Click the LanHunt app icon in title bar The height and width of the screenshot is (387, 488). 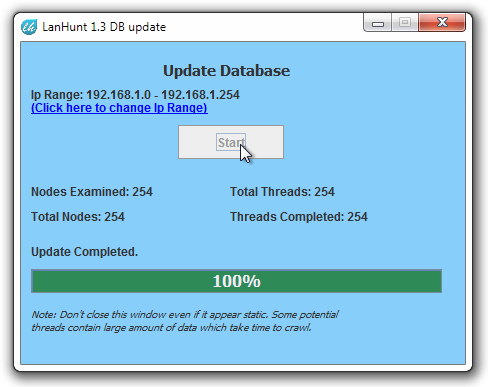click(x=29, y=27)
